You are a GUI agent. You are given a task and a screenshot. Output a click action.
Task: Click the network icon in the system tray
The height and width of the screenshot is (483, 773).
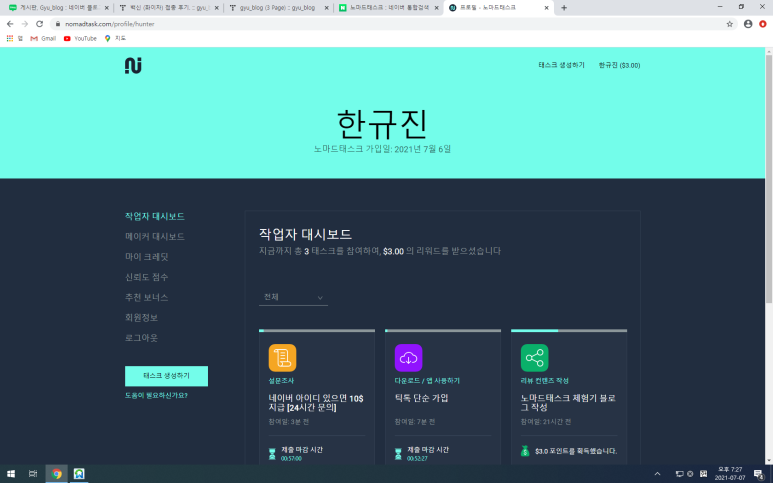679,474
